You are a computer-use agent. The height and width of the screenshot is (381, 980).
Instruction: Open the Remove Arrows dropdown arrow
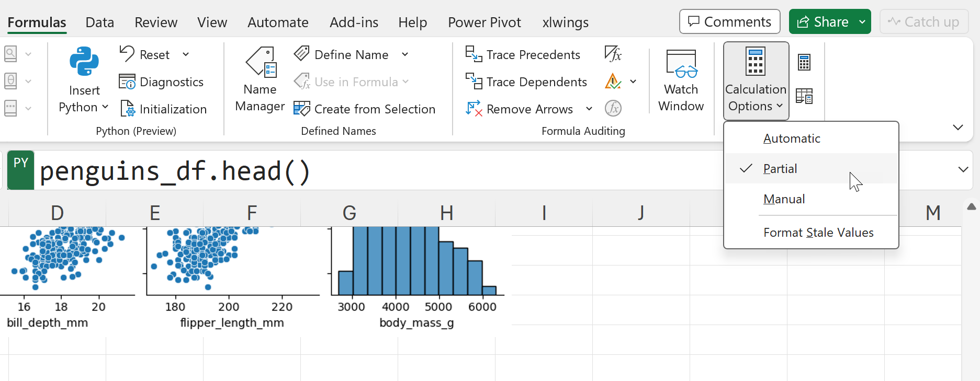click(589, 109)
